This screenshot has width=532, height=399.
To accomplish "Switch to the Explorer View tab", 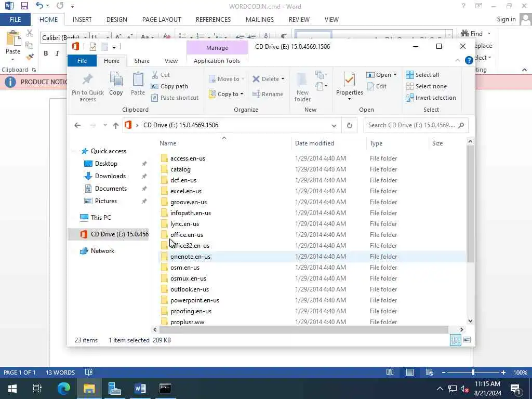I will [x=171, y=61].
